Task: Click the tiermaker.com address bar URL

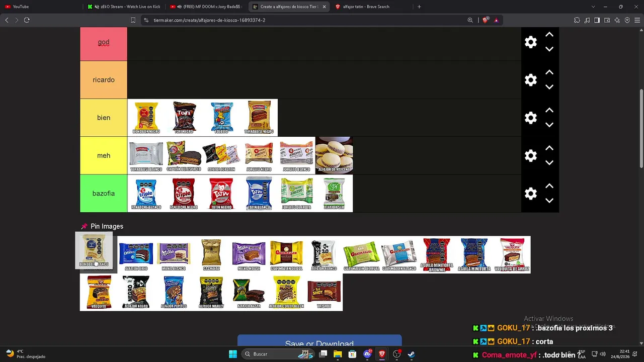Action: [x=209, y=20]
